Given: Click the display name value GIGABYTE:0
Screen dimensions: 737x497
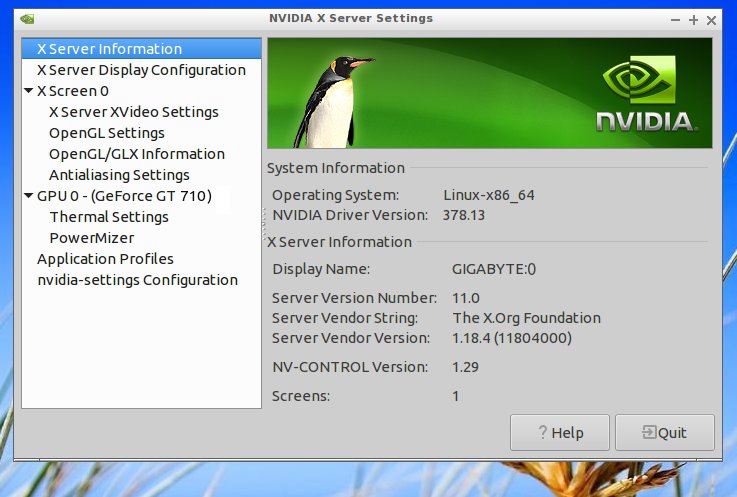Looking at the screenshot, I should 494,269.
